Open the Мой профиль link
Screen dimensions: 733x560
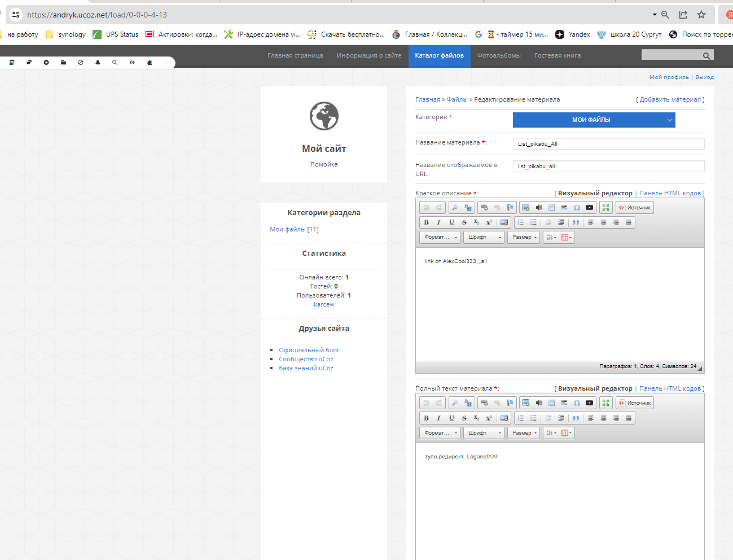click(x=669, y=77)
